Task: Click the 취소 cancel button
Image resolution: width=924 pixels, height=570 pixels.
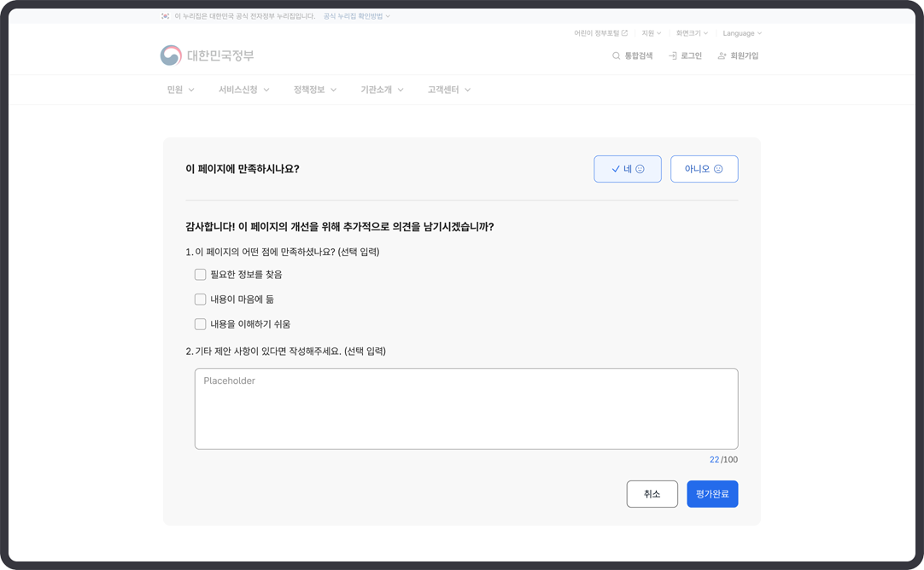Action: pyautogui.click(x=652, y=494)
